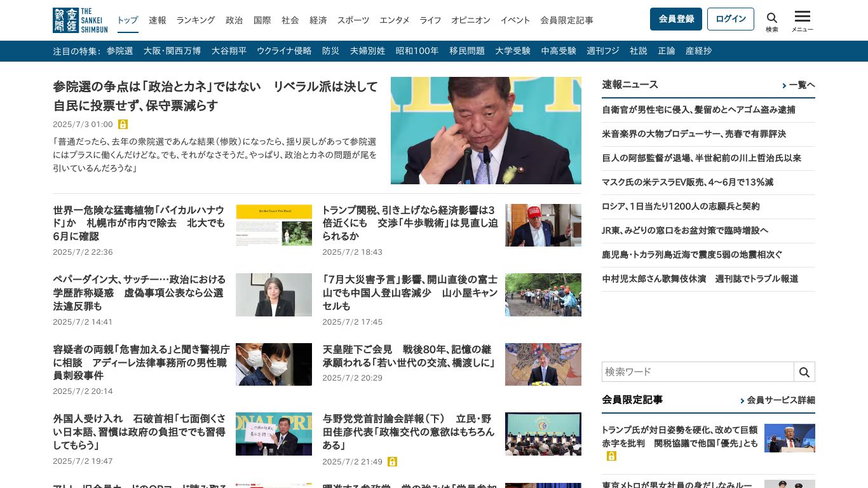The height and width of the screenshot is (488, 868).
Task: Open the 社説 feature link
Action: coord(639,51)
